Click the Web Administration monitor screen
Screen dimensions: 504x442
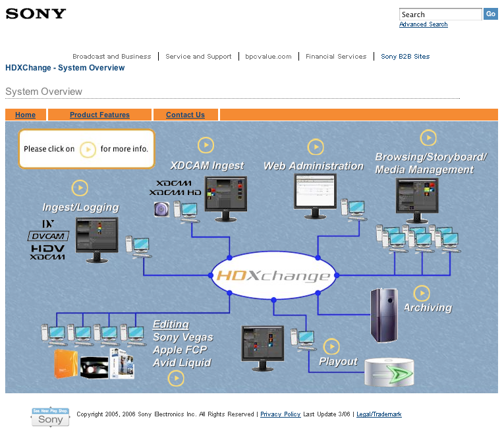click(x=316, y=196)
